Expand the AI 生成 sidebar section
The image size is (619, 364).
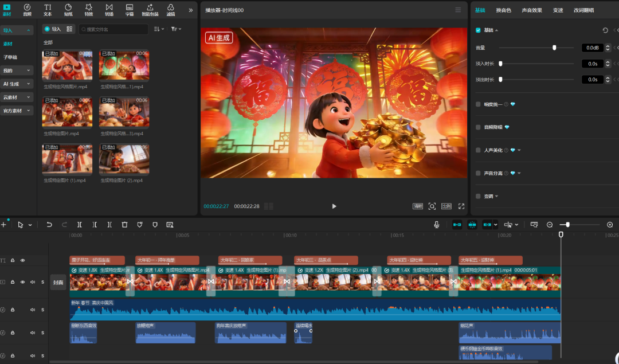tap(17, 84)
